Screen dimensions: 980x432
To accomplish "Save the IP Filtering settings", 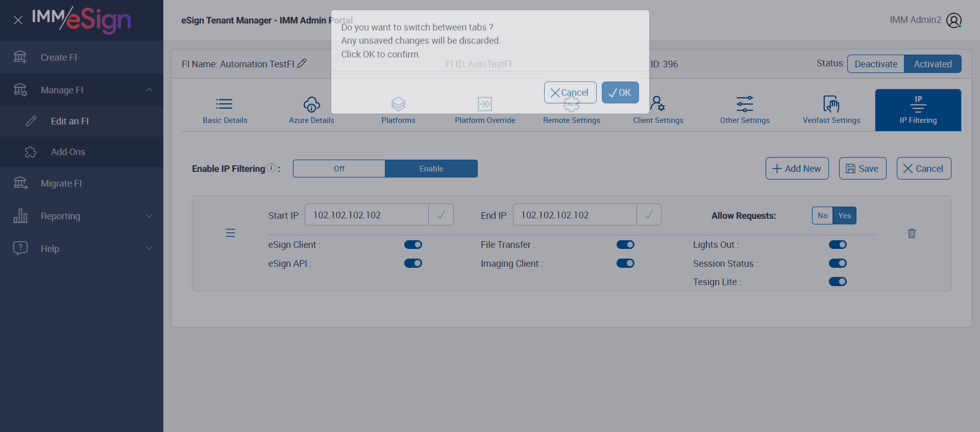I will (863, 168).
